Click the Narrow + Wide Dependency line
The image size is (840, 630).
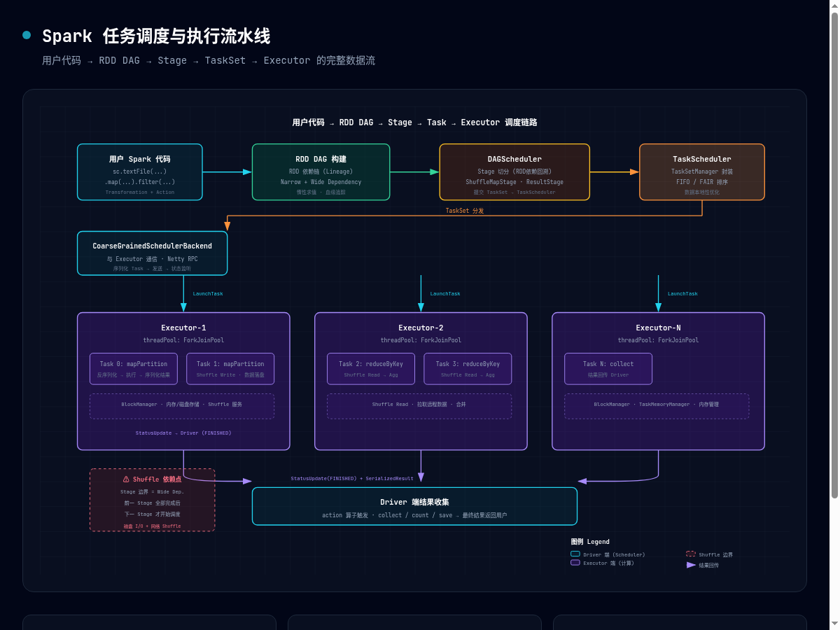[321, 182]
